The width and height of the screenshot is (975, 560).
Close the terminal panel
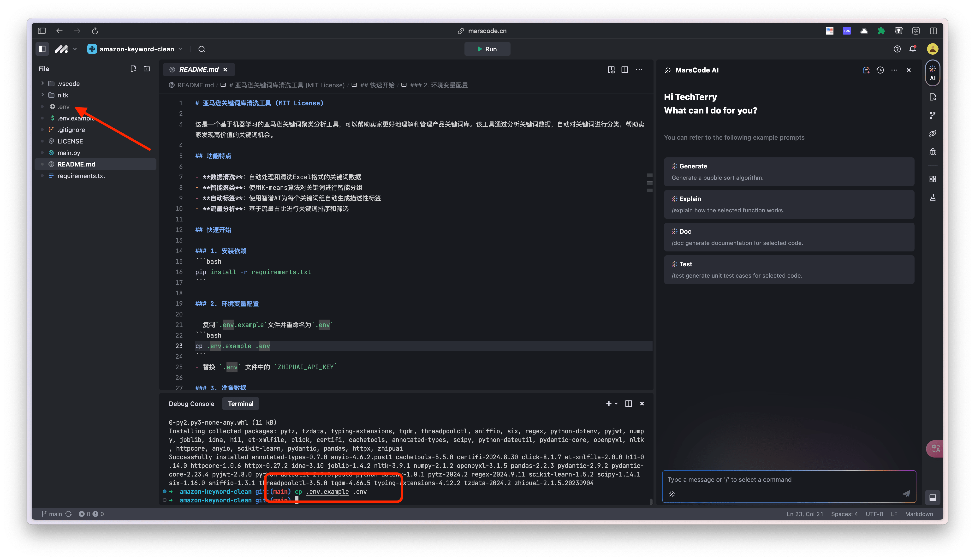(x=642, y=404)
